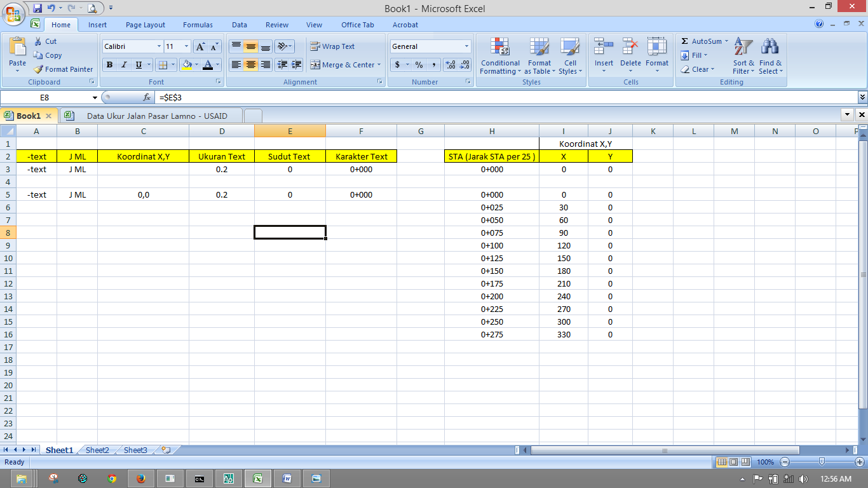
Task: Click the Orientation text rotation icon
Action: tap(283, 46)
